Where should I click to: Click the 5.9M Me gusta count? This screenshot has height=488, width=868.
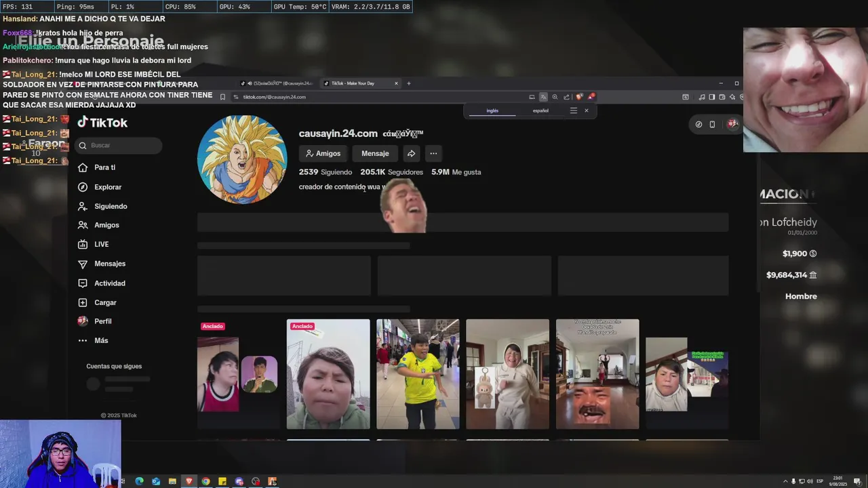coord(456,172)
